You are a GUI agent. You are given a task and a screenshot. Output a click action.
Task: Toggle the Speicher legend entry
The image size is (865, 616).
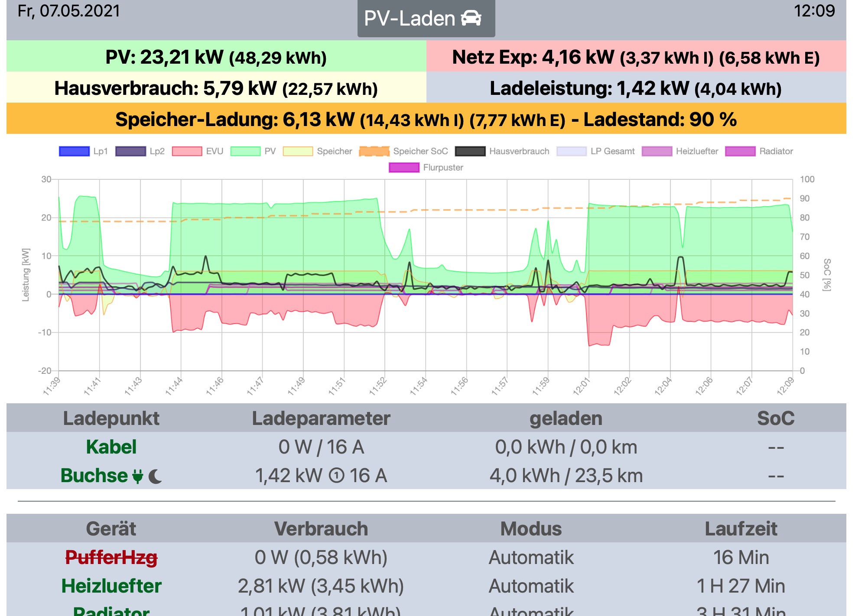298,151
